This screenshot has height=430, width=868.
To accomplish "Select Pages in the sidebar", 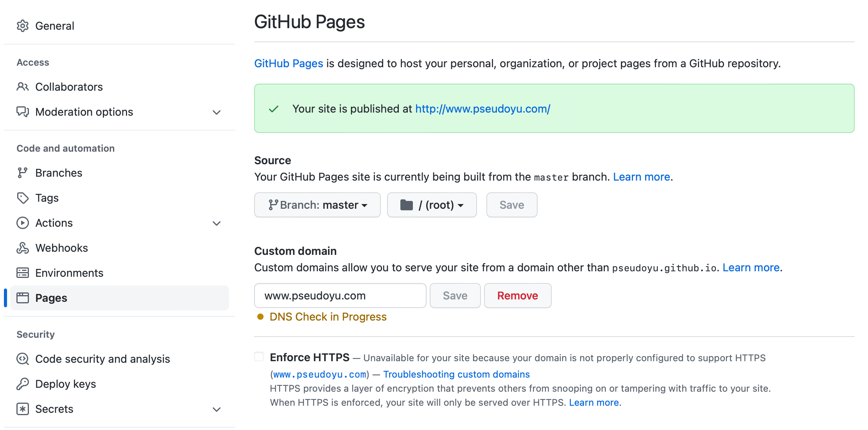I will [x=51, y=297].
